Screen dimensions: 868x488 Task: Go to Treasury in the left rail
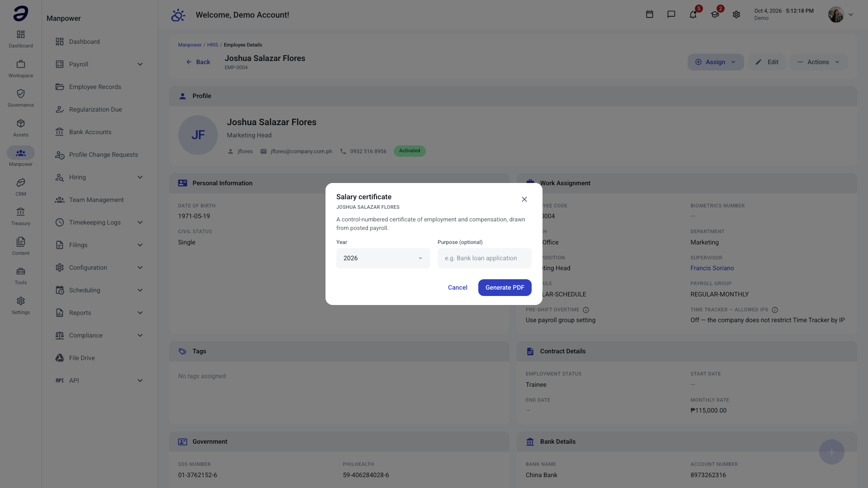tap(21, 216)
